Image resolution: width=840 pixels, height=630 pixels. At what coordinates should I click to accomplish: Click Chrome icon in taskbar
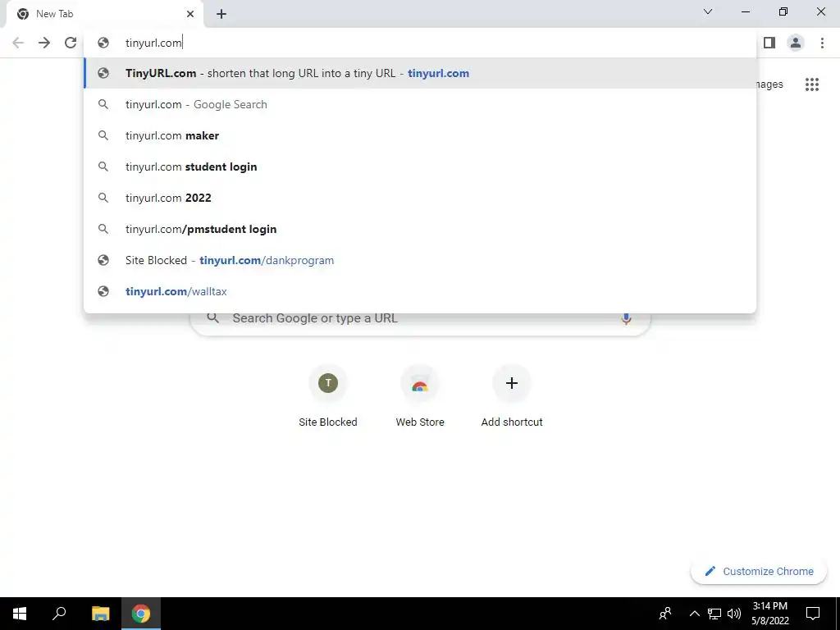[x=141, y=614]
